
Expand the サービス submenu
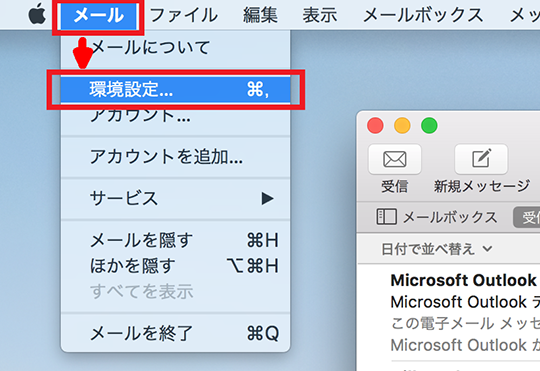pyautogui.click(x=175, y=198)
